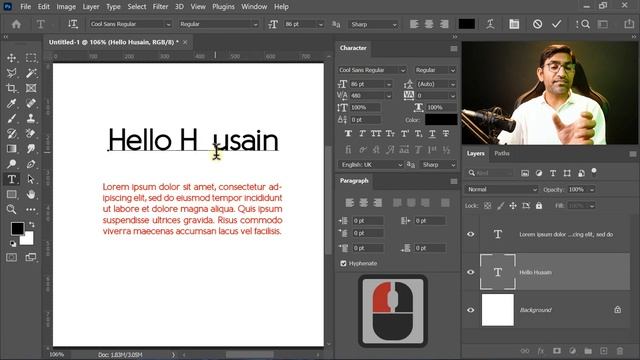
Task: Select the Horizontal Type tool
Action: pos(11,179)
